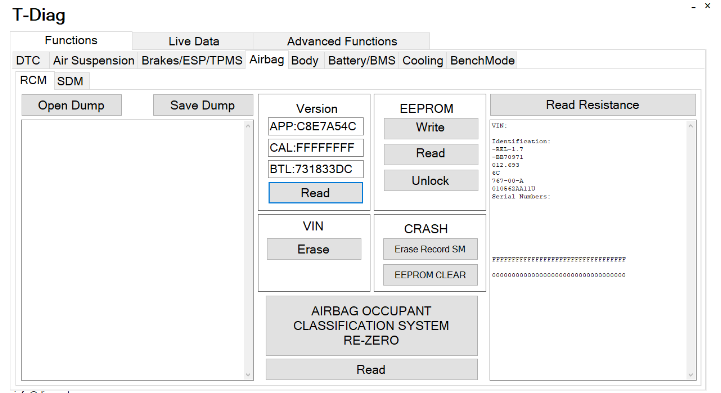The width and height of the screenshot is (721, 393).
Task: Close the T-Diag window
Action: (707, 6)
